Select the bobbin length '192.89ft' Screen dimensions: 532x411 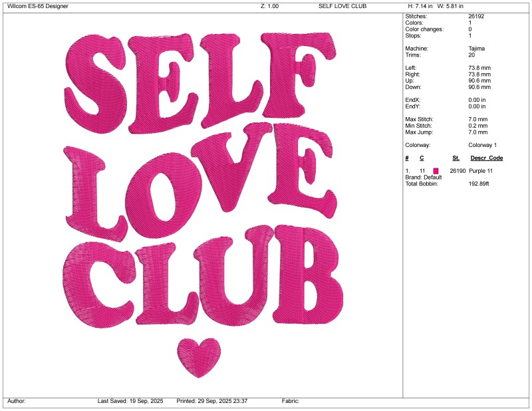point(479,184)
